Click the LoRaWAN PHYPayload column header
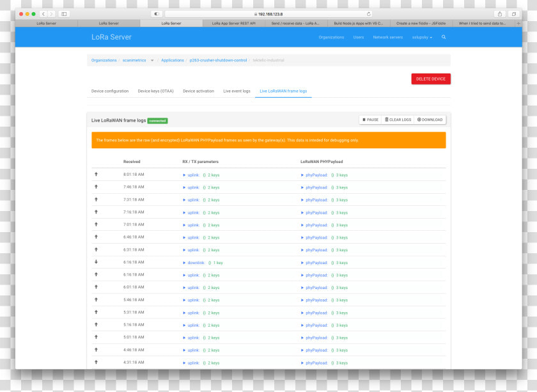This screenshot has height=392, width=537. pos(322,162)
